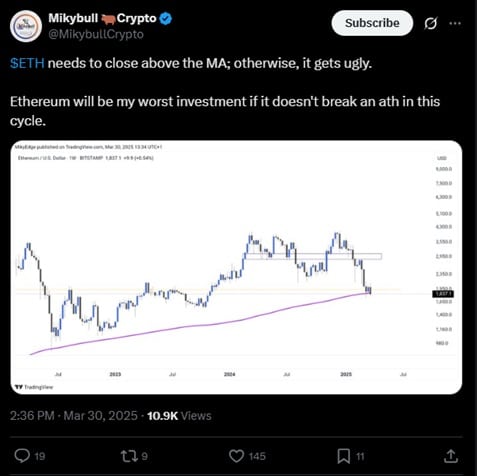Click the 1,837.1 price label on chart
This screenshot has height=476, width=477.
(x=443, y=294)
